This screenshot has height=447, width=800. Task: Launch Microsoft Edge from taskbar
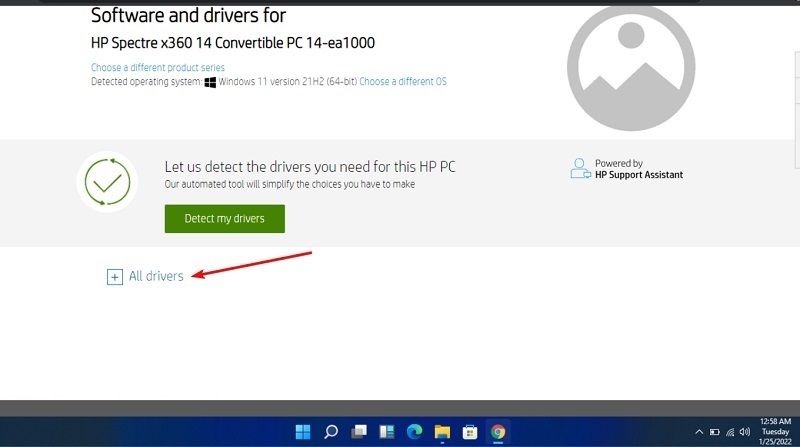click(x=414, y=432)
